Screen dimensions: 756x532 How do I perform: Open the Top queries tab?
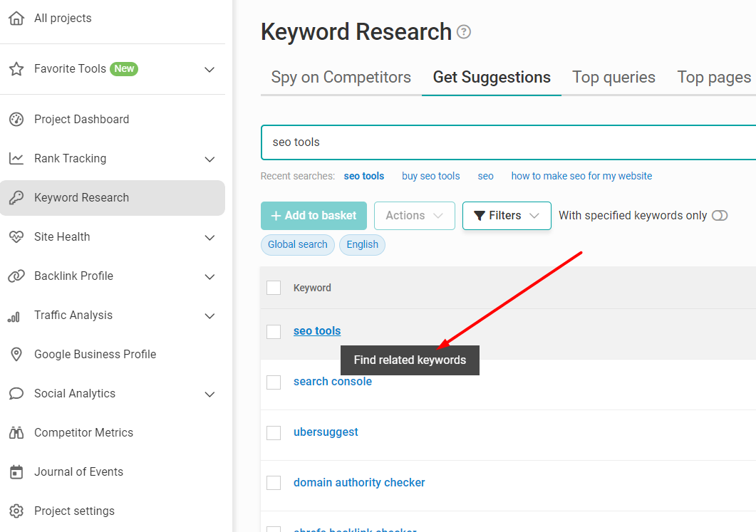click(x=613, y=78)
